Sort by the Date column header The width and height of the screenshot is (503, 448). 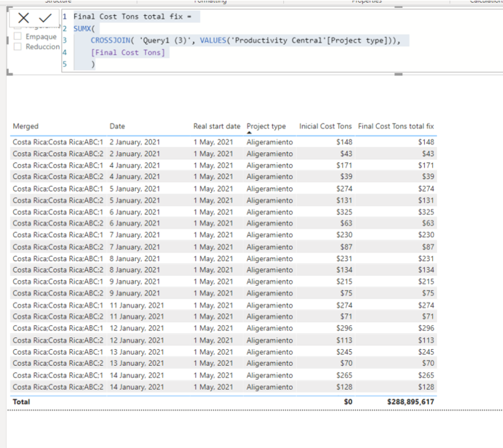tap(117, 126)
